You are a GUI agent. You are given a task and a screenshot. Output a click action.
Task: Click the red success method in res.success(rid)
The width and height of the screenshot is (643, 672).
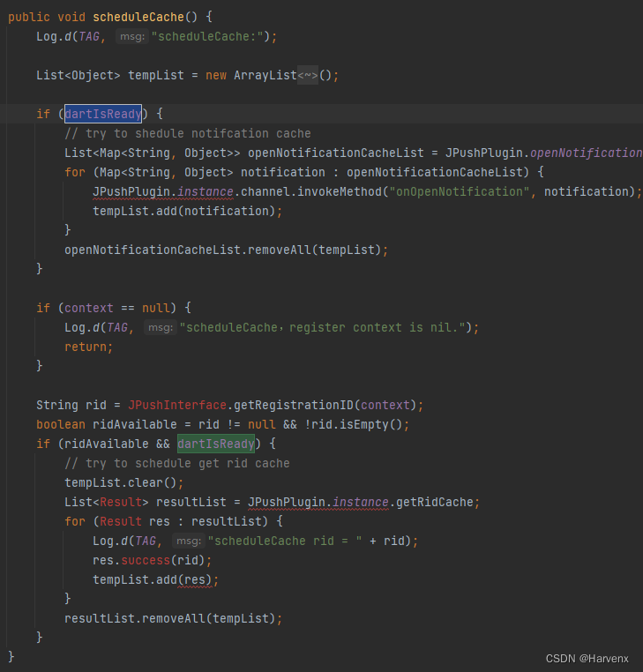click(x=146, y=561)
